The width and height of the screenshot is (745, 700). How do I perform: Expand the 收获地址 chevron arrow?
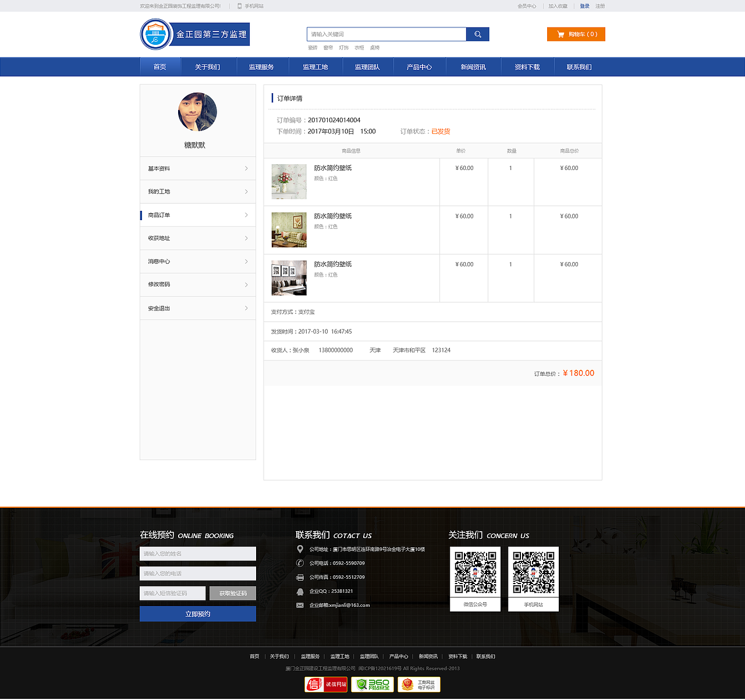[246, 238]
